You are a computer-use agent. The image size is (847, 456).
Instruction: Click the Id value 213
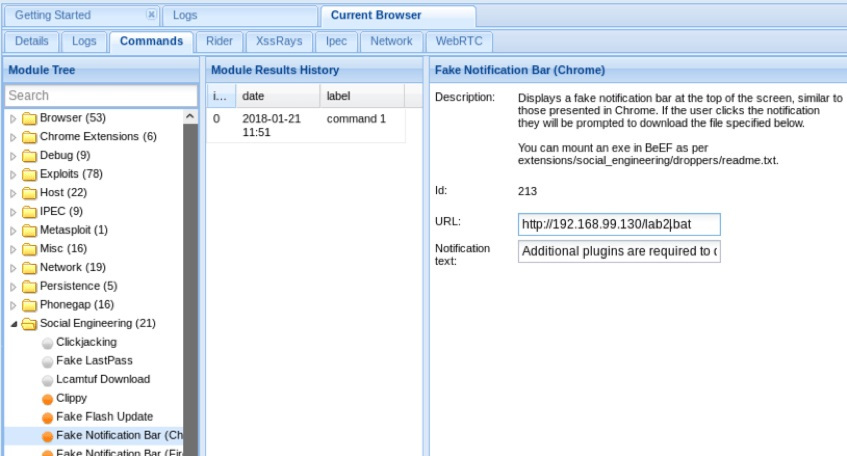pyautogui.click(x=527, y=191)
